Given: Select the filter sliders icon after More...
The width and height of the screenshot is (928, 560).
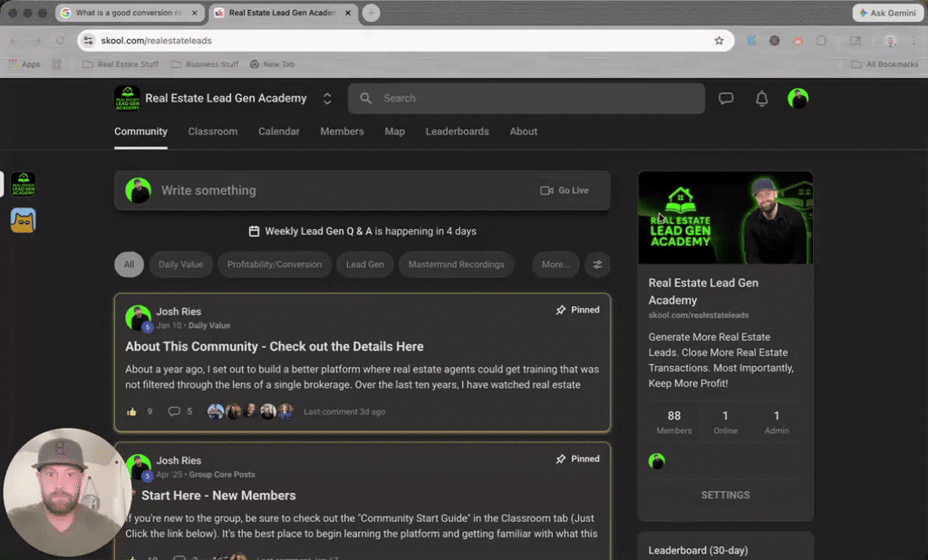Looking at the screenshot, I should click(597, 265).
